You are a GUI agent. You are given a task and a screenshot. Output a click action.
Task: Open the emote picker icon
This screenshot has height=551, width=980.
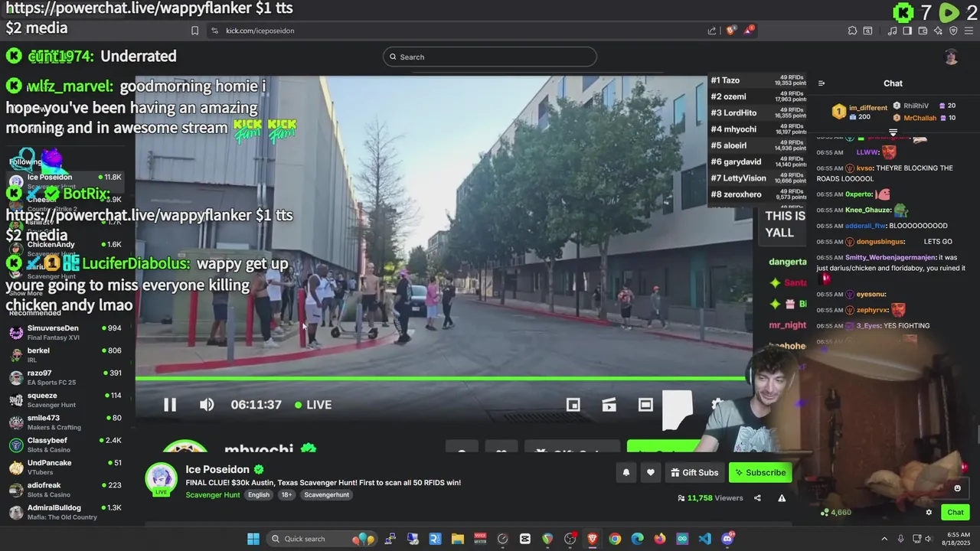click(x=957, y=488)
